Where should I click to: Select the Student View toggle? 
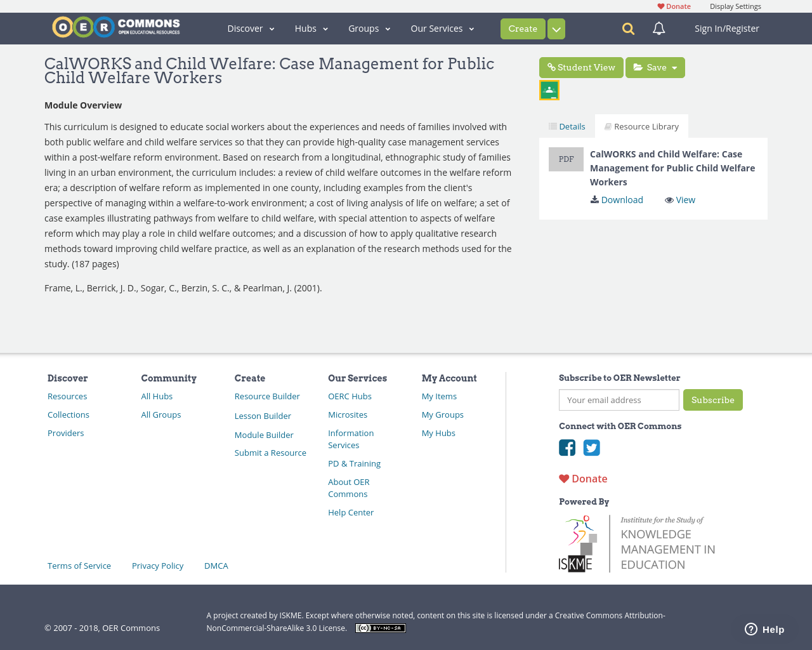(x=581, y=66)
